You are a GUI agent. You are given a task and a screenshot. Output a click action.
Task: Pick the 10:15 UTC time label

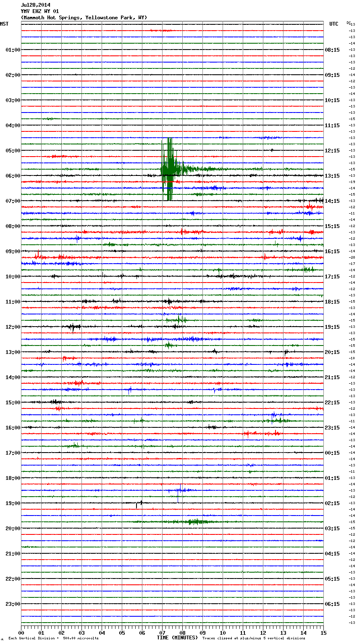coord(332,100)
